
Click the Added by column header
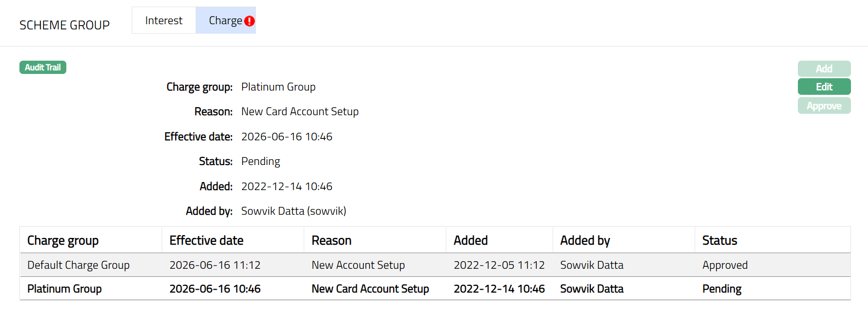[x=585, y=240]
